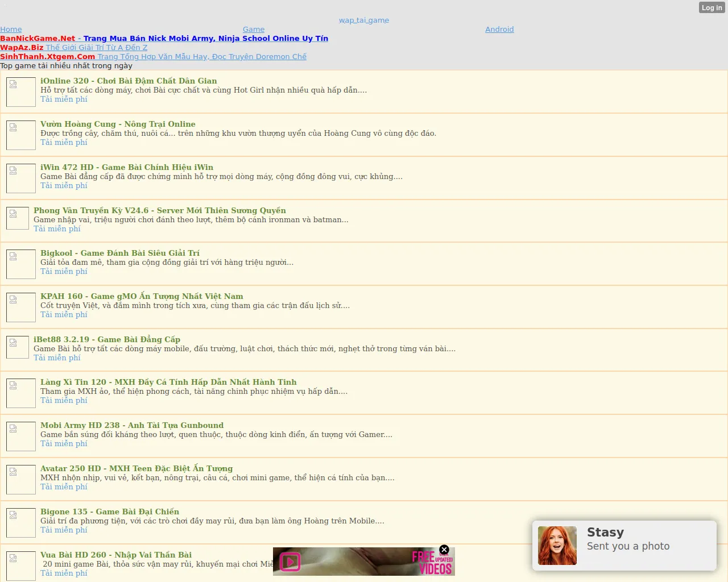This screenshot has height=582, width=728.
Task: Open Avatar 250 HD - MXH Teen title
Action: (x=136, y=468)
